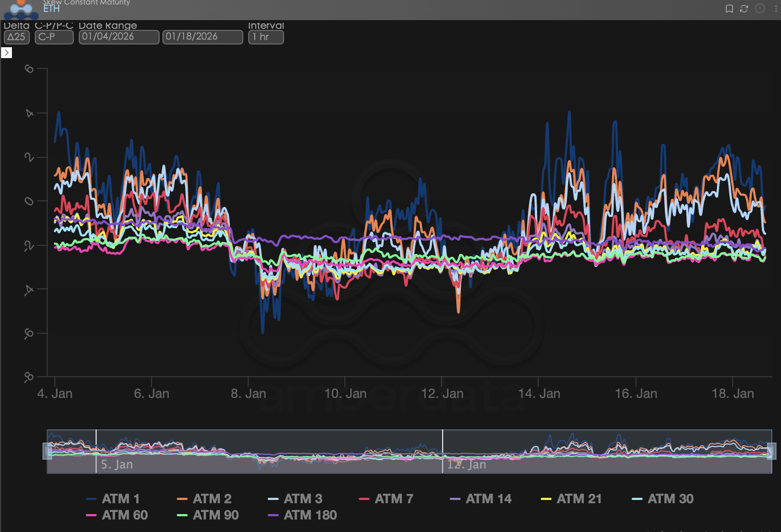Click the Amberdata logo icon
The image size is (781, 532).
[x=21, y=9]
